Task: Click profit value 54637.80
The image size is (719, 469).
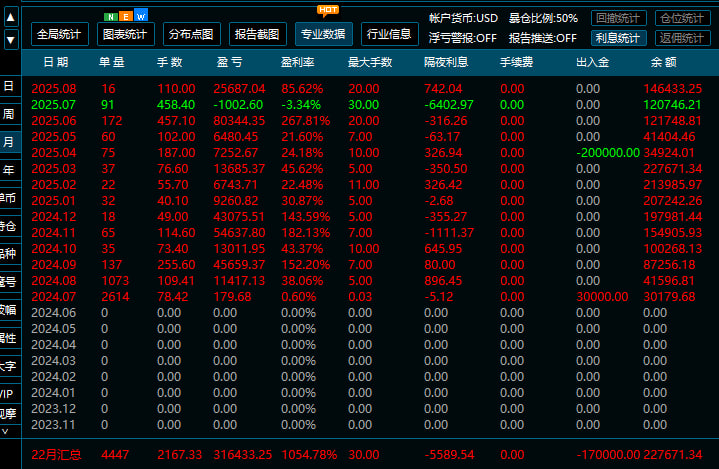Action: click(x=239, y=233)
